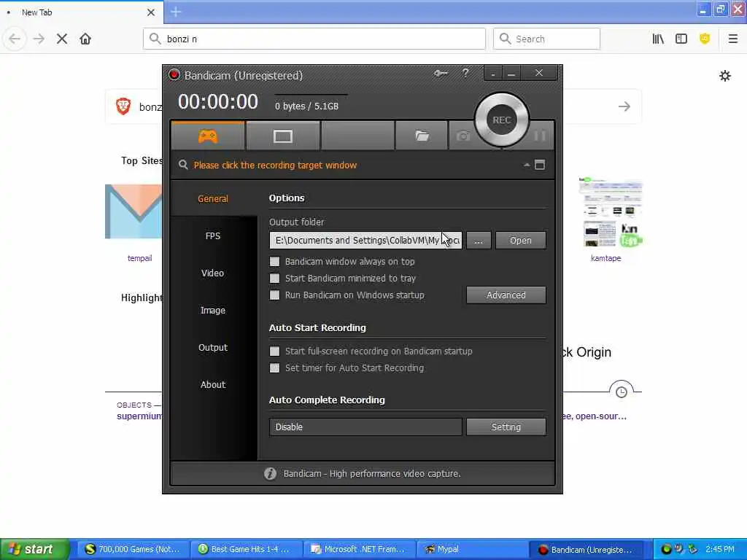Click the key register icon in Bandicam title bar
This screenshot has height=560, width=747.
(x=441, y=74)
